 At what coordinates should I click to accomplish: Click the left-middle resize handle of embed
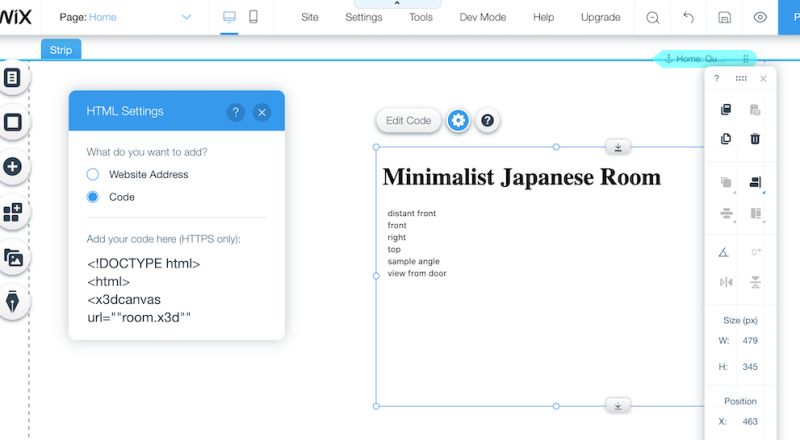(376, 276)
